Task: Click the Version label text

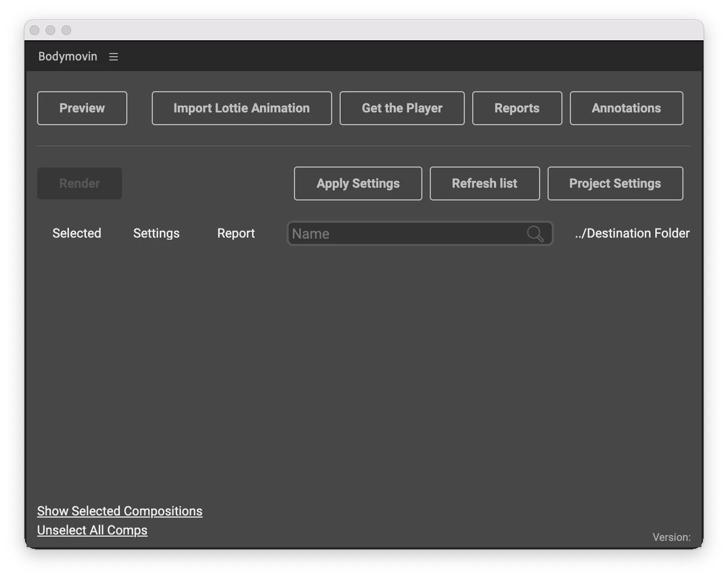Action: 672,537
